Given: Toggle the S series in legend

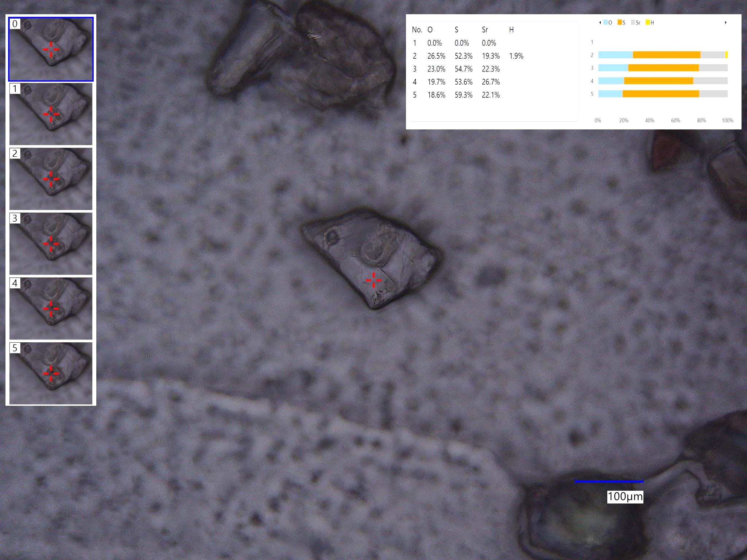Looking at the screenshot, I should click(x=621, y=23).
